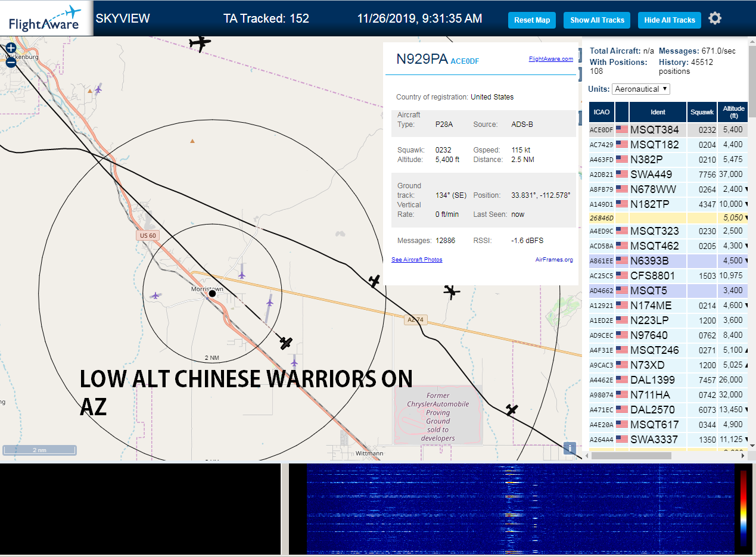This screenshot has width=756, height=557.
Task: Click US flag in N711HA row
Action: (622, 394)
